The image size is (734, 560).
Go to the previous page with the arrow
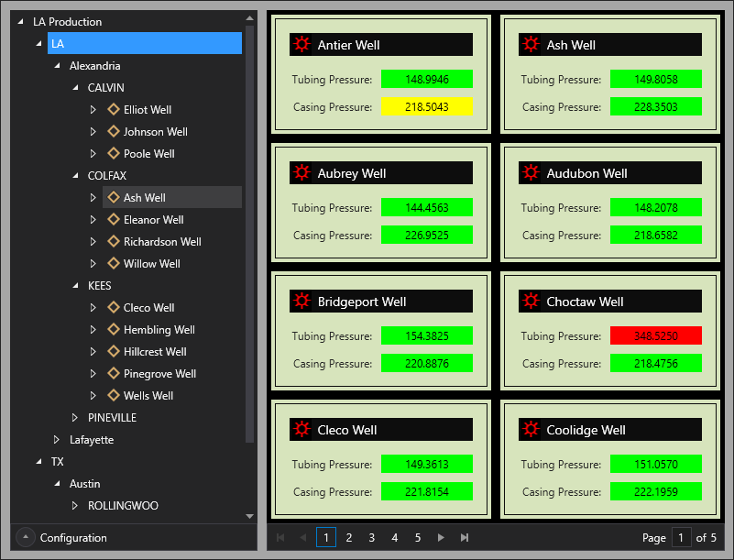tap(303, 537)
